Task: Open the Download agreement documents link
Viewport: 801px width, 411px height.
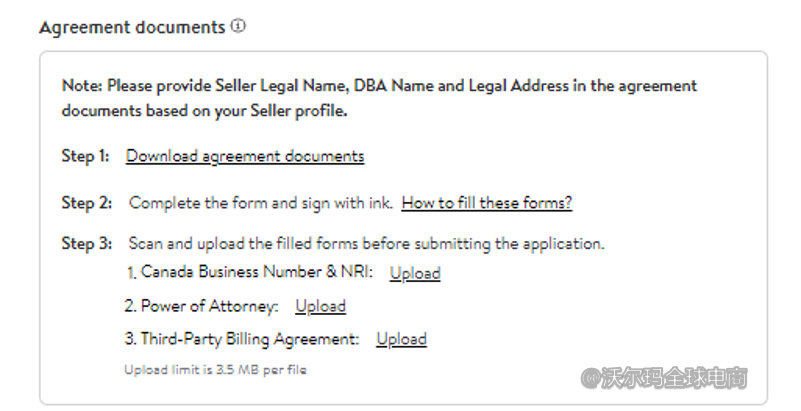Action: [x=245, y=156]
